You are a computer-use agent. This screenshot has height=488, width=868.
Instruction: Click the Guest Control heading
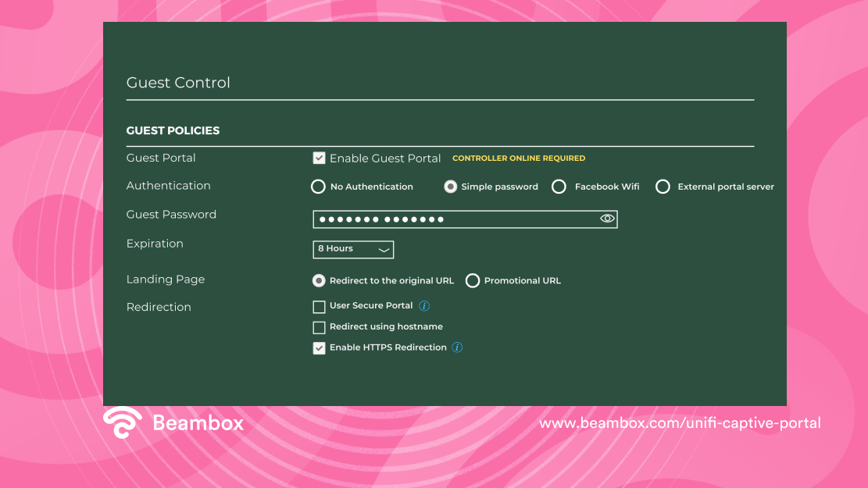178,83
